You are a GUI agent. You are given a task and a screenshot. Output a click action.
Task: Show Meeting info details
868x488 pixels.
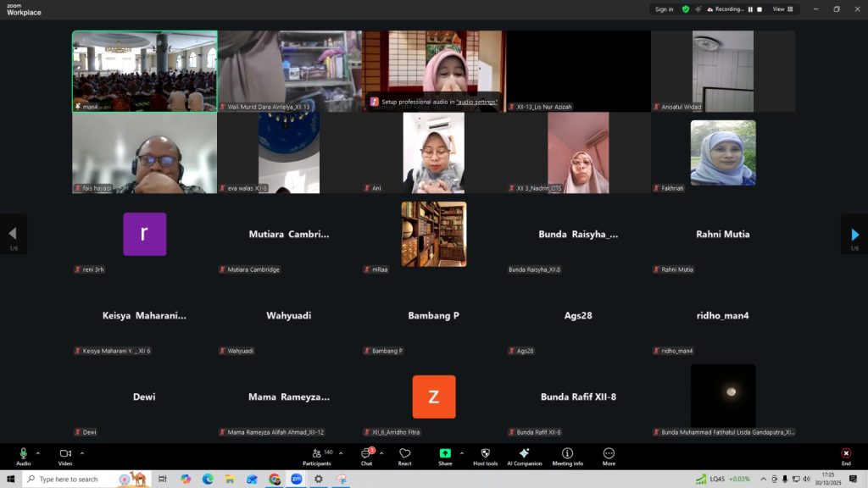tap(567, 456)
